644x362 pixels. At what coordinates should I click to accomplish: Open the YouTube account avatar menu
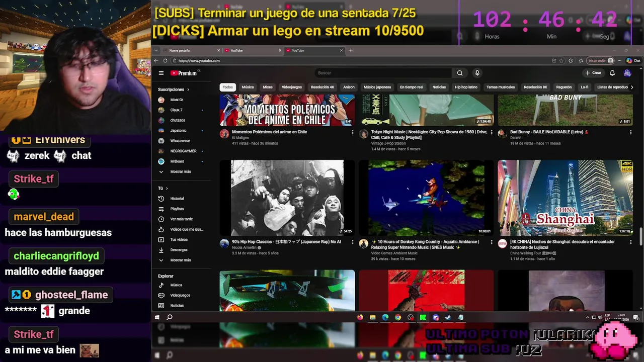(x=627, y=73)
